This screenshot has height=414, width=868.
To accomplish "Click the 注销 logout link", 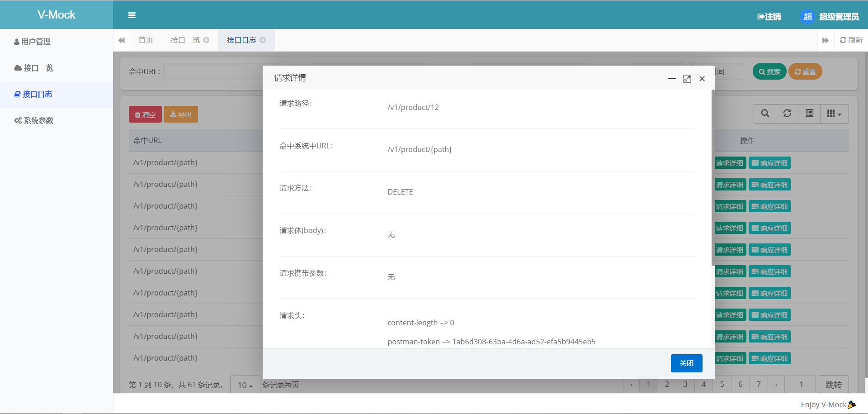I will point(769,17).
